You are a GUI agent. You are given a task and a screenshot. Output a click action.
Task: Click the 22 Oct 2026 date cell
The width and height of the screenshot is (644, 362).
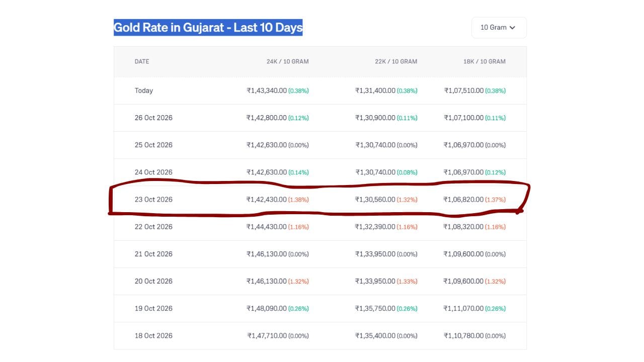(153, 226)
